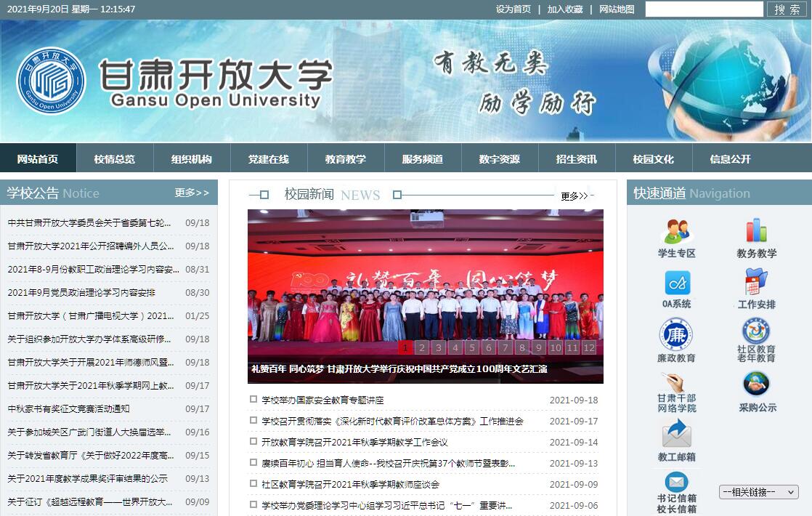The height and width of the screenshot is (516, 812).
Task: Click the search text field at top
Action: click(704, 9)
